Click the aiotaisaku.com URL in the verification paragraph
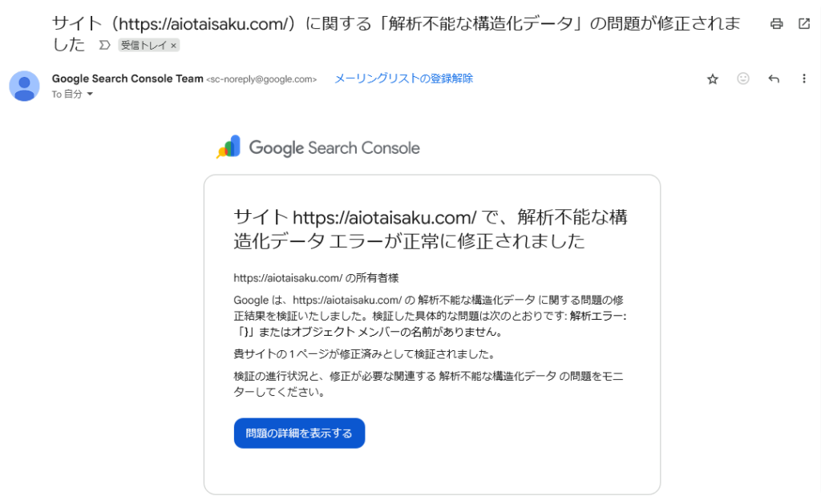The width and height of the screenshot is (821, 504). coord(347,300)
